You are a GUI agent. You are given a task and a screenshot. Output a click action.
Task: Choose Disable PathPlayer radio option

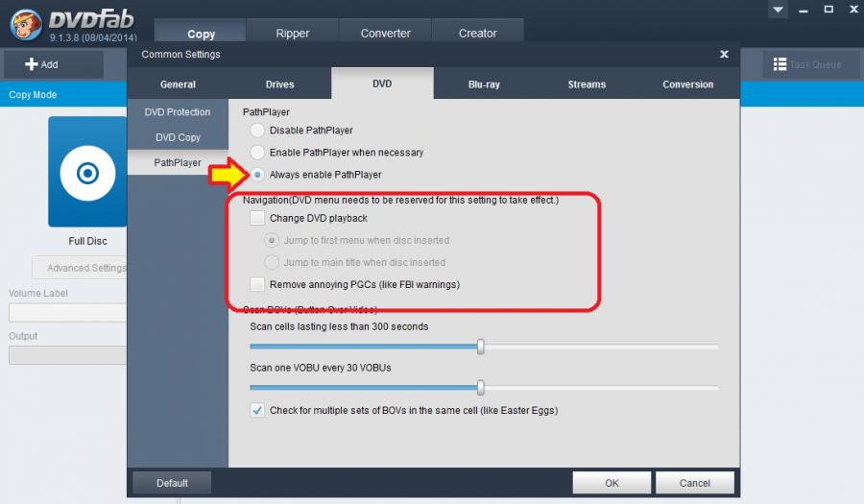tap(257, 131)
